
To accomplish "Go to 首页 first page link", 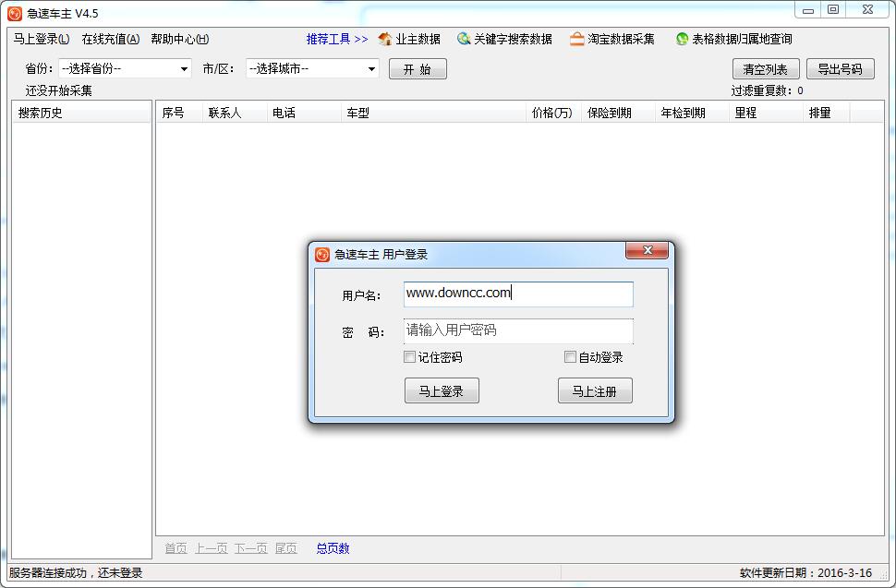I will [176, 548].
